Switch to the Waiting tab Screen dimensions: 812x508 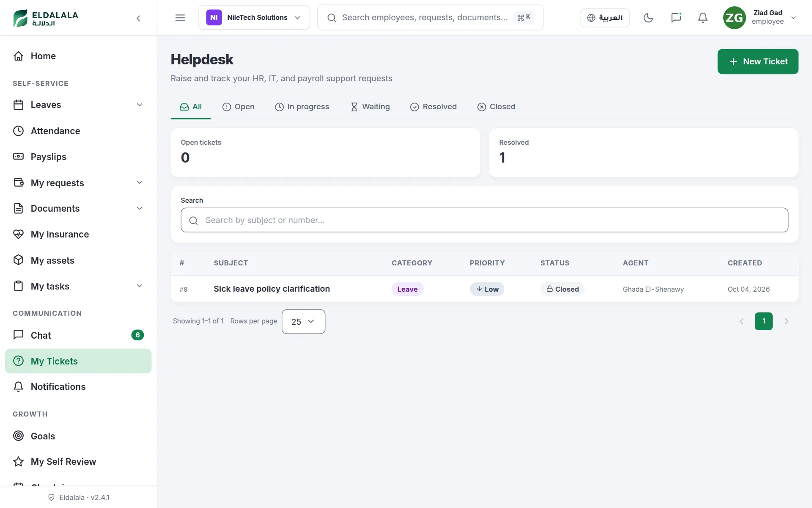pyautogui.click(x=370, y=107)
